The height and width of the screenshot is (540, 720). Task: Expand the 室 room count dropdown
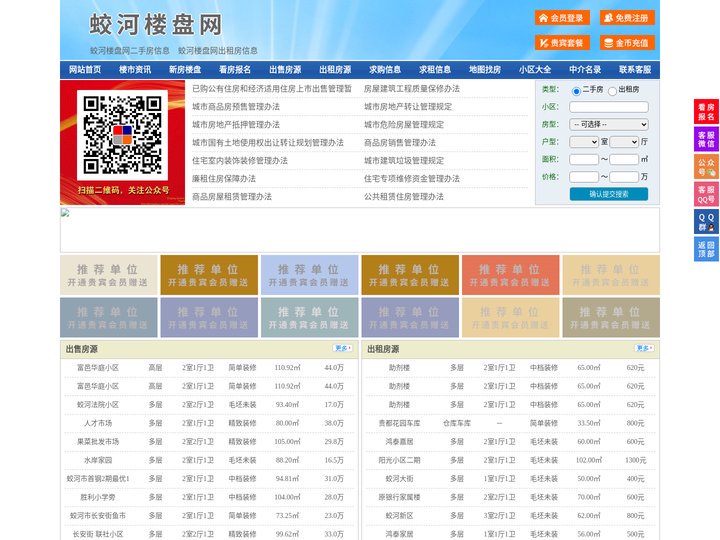point(584,142)
